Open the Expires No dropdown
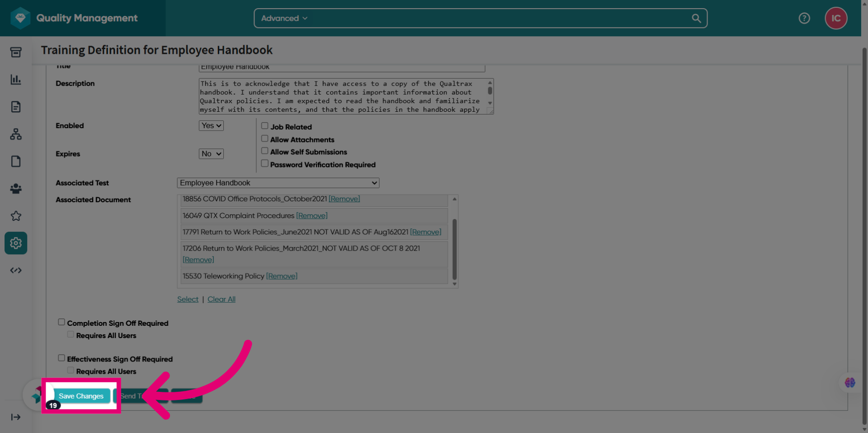The width and height of the screenshot is (868, 433). (x=211, y=154)
